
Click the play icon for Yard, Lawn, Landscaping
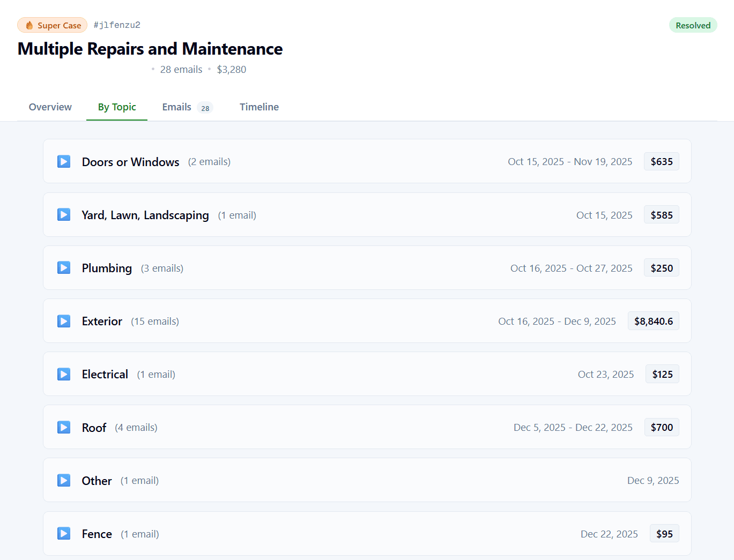click(x=63, y=214)
